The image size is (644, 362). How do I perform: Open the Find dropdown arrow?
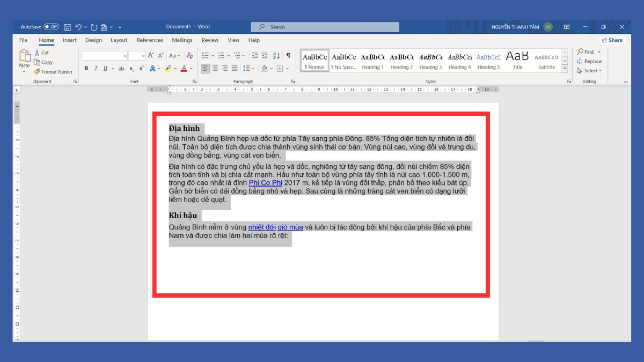599,52
